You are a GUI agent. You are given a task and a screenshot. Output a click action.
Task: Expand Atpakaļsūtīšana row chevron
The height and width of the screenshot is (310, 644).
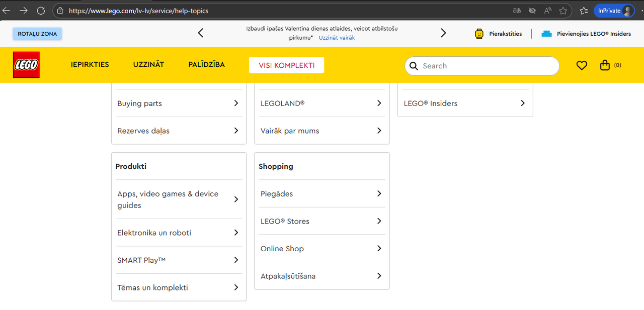379,276
